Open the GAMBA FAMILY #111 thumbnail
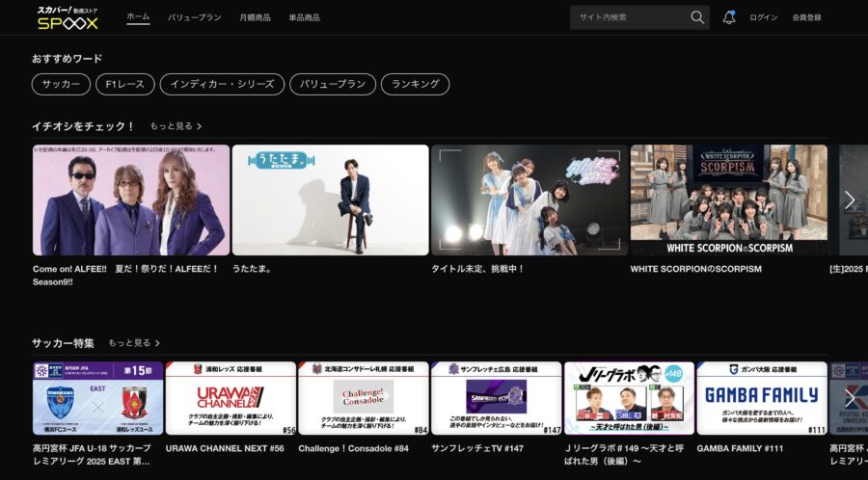Viewport: 868px width, 480px height. [761, 397]
